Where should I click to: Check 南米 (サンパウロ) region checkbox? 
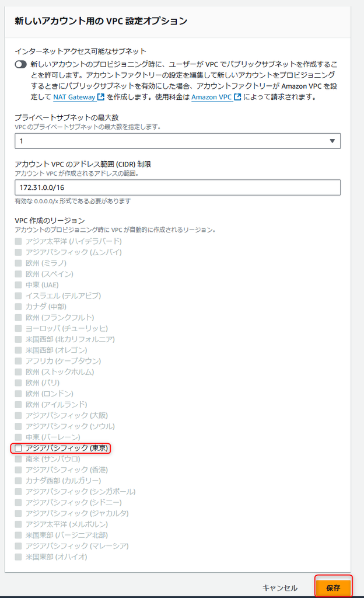[18, 459]
